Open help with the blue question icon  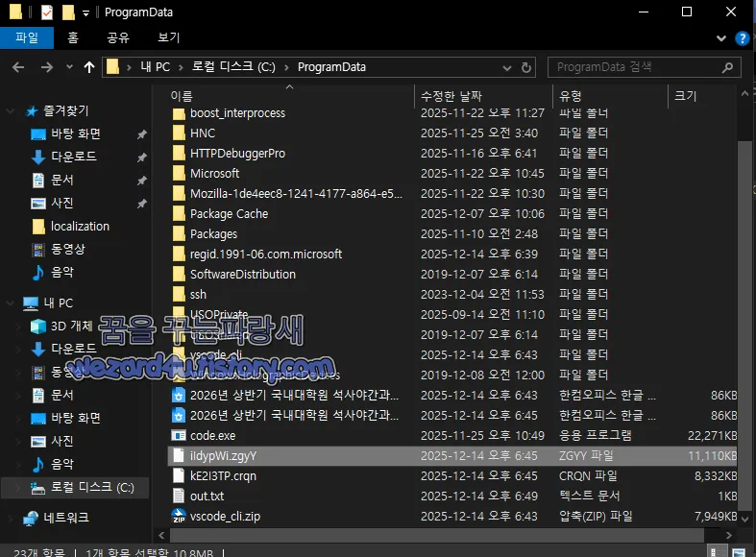pos(742,38)
